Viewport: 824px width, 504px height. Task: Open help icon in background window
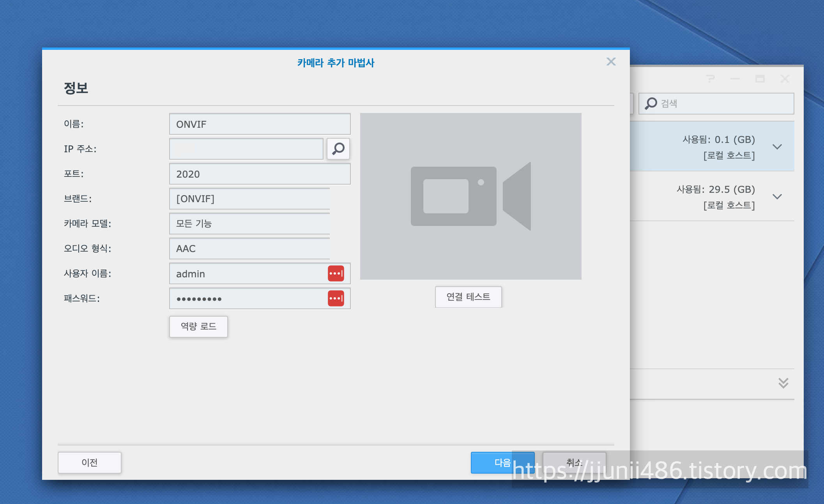coord(711,79)
